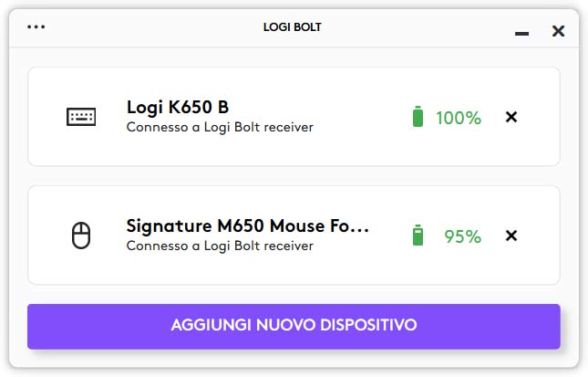
Task: Click the keyboard device icon
Action: pos(81,117)
